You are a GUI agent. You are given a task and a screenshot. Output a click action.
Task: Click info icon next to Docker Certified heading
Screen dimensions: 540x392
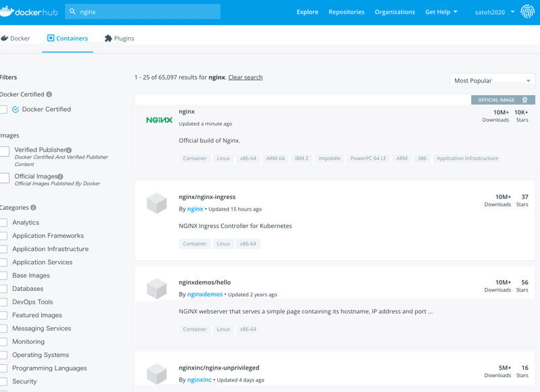pyautogui.click(x=49, y=94)
